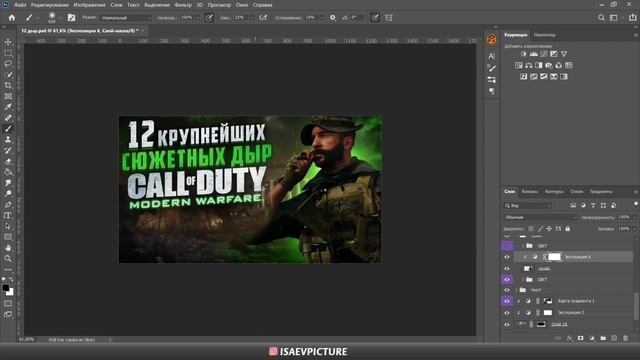
Task: Toggle lock transparent pixels
Action: click(531, 229)
